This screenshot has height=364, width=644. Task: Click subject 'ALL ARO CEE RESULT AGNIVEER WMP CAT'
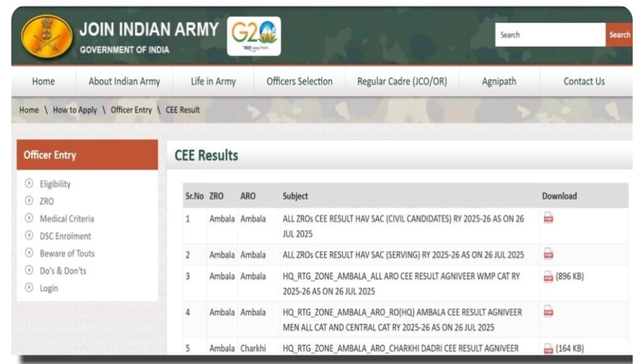coord(401,283)
